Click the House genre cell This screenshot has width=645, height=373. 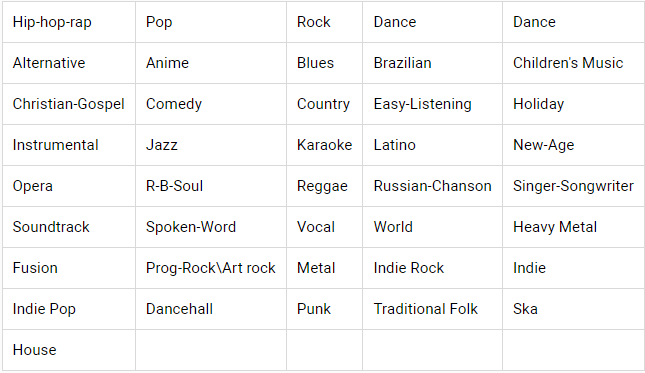pos(69,350)
